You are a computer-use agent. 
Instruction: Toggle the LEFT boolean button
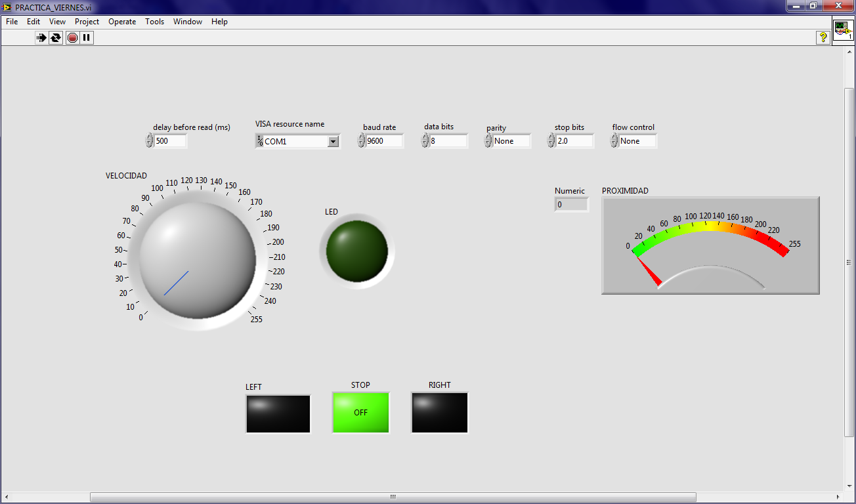[x=278, y=413]
